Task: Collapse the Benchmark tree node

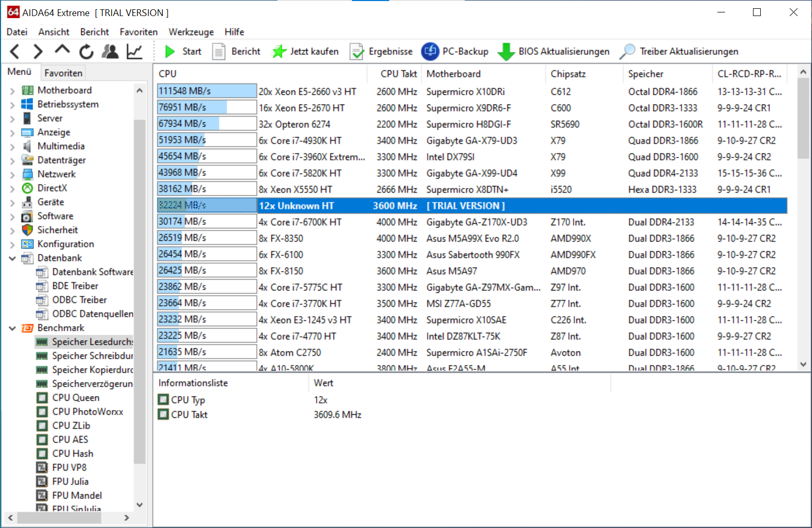Action: (x=12, y=328)
